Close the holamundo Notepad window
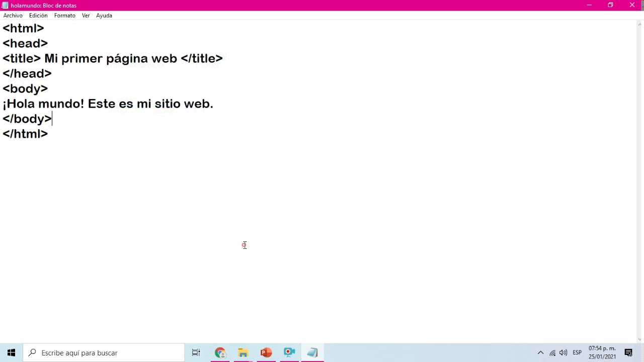 (x=632, y=5)
